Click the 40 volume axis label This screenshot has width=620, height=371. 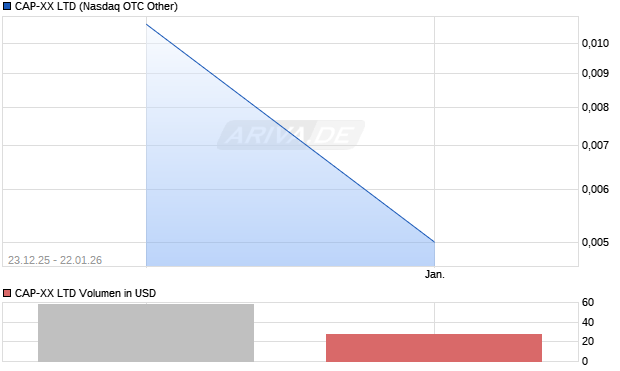588,322
